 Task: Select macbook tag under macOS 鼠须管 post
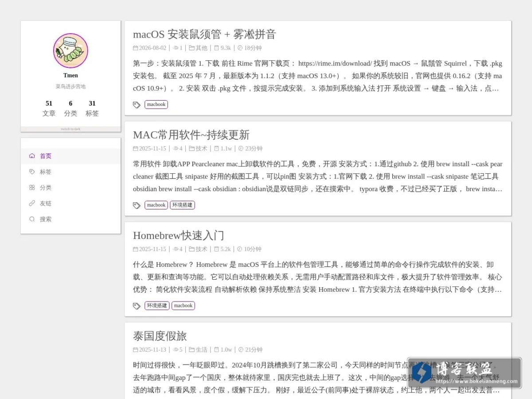156,105
